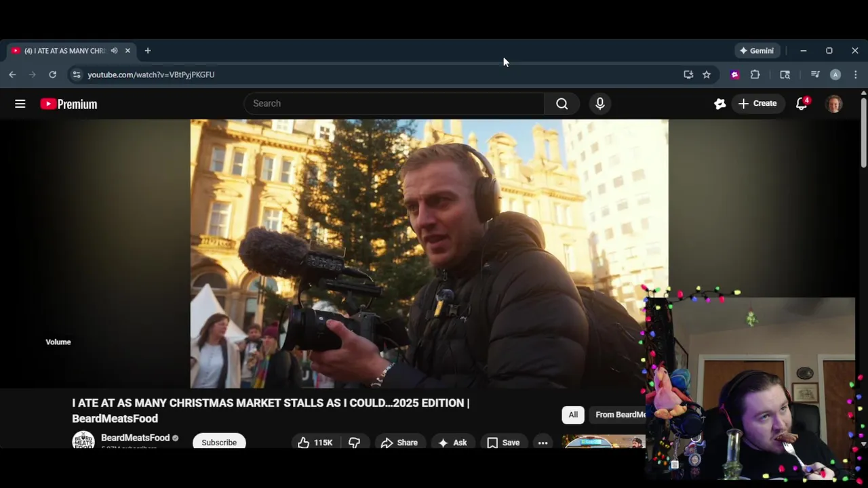Click the Premium badge icon beside Create
868x488 pixels.
719,104
